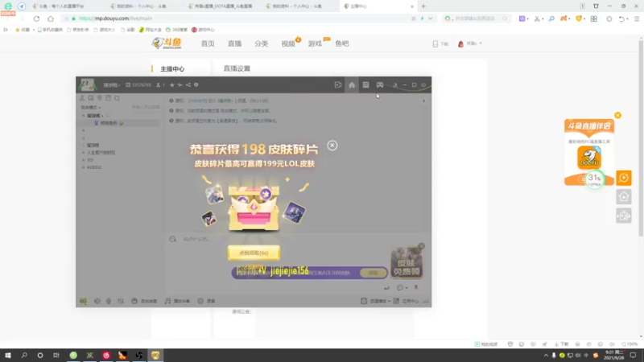The image size is (644, 362).
Task: Click the send enter arrow icon
Action: (386, 288)
